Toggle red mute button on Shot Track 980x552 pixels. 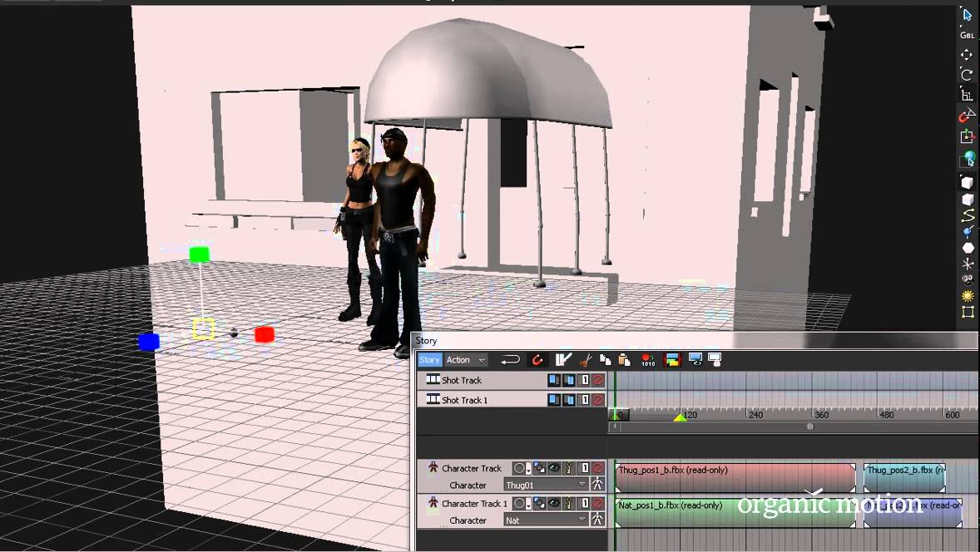point(598,380)
